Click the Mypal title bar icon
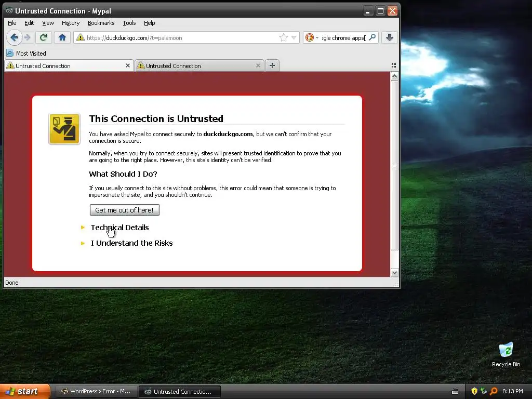 pos(9,10)
